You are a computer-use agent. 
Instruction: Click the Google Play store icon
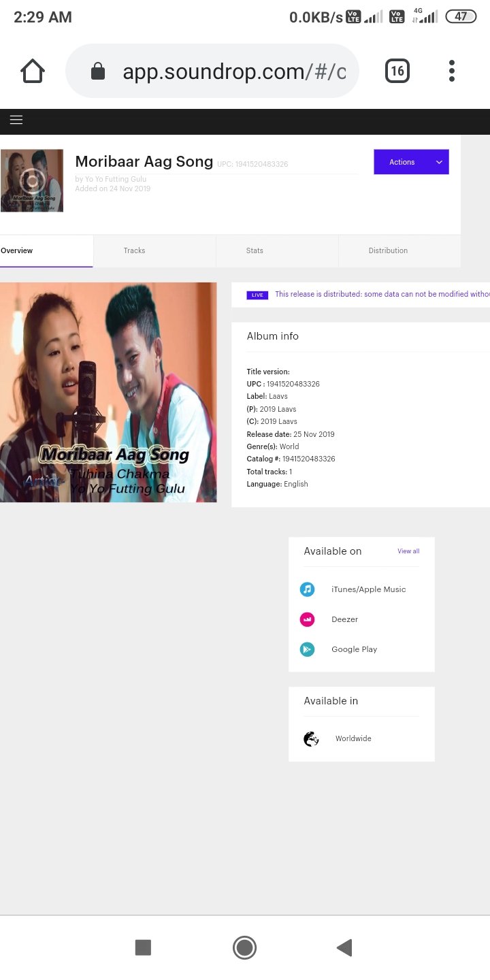point(308,649)
